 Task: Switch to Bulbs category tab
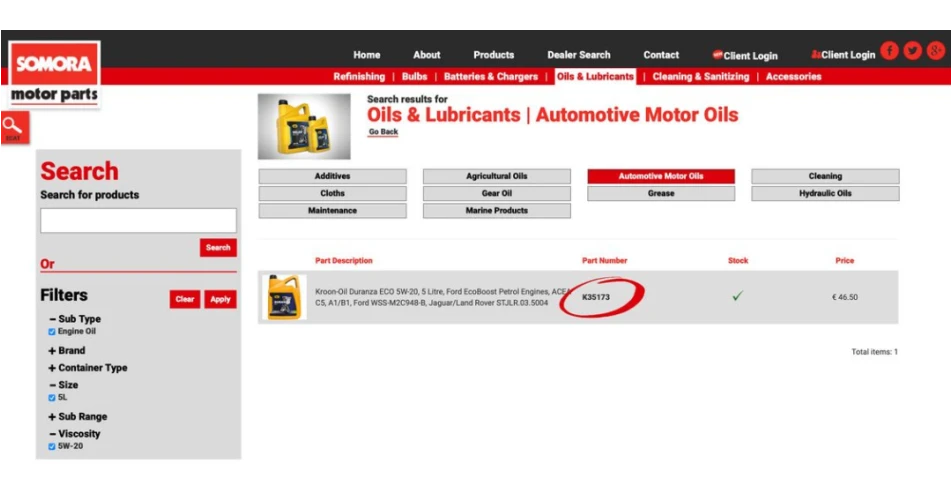pos(415,76)
